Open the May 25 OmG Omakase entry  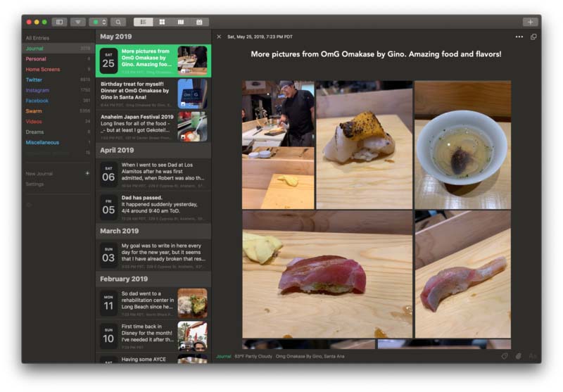(153, 61)
